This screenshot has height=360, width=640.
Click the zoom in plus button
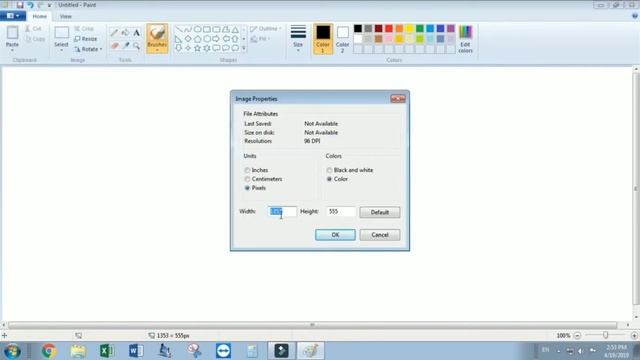[x=634, y=336]
